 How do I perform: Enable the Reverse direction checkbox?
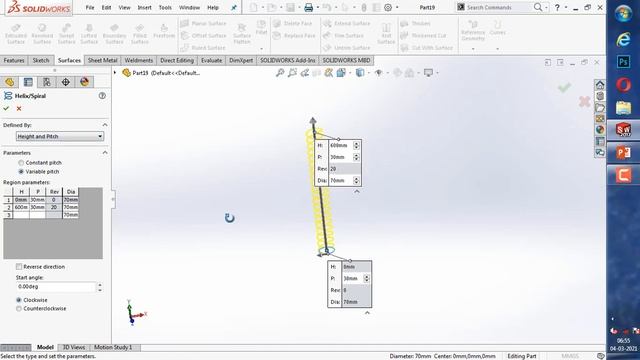click(19, 267)
